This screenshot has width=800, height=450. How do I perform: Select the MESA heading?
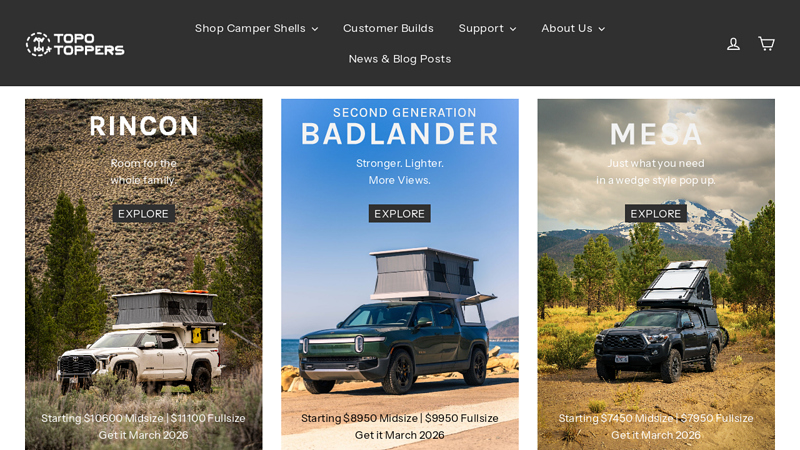[x=656, y=134]
